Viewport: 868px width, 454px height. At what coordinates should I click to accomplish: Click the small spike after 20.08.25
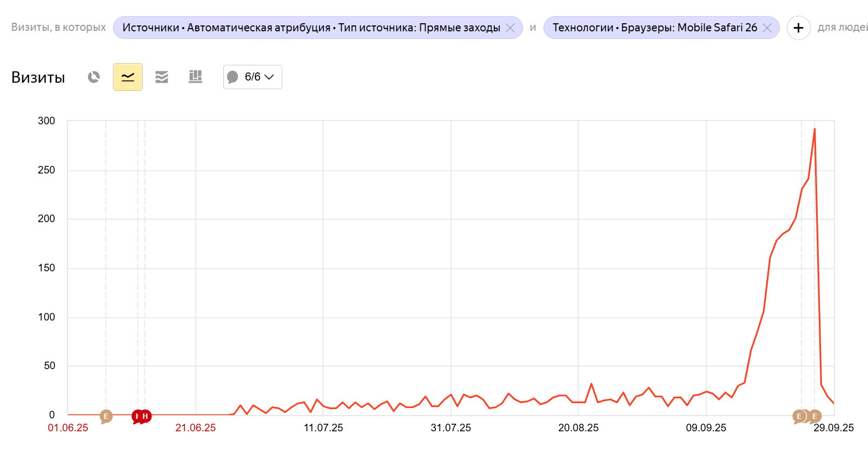click(x=591, y=384)
